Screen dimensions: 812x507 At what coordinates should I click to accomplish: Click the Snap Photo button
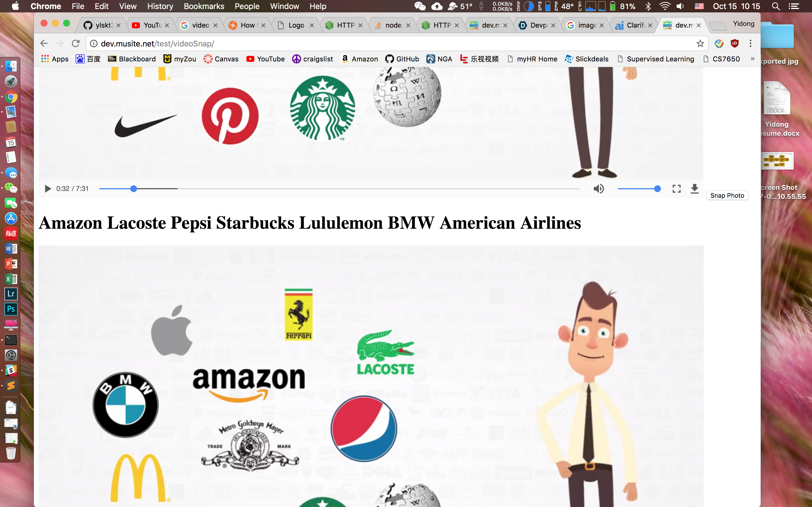(x=727, y=195)
